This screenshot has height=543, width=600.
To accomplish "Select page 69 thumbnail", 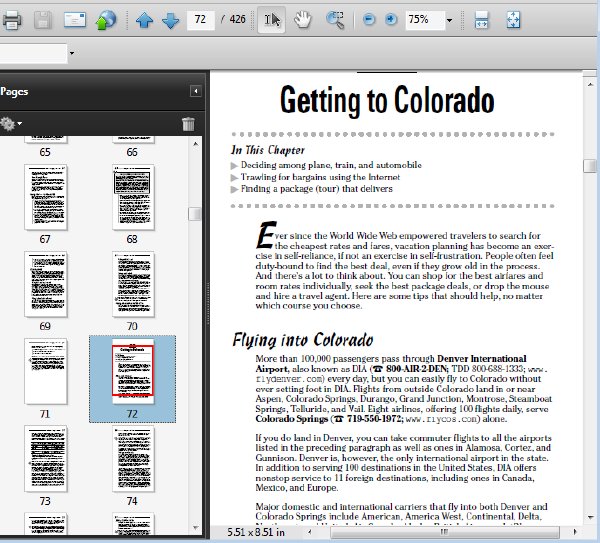I will pos(46,284).
